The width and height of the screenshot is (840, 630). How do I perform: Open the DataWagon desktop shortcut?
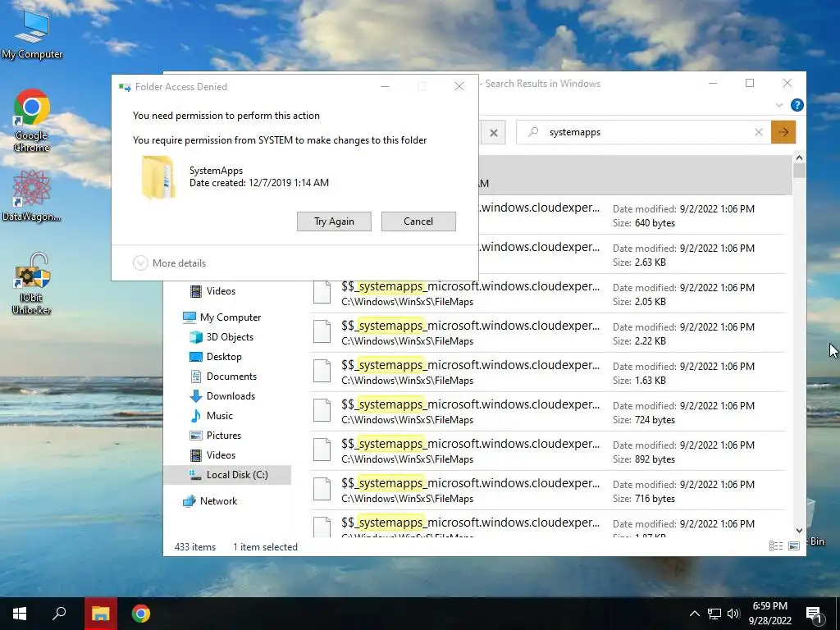[x=31, y=195]
